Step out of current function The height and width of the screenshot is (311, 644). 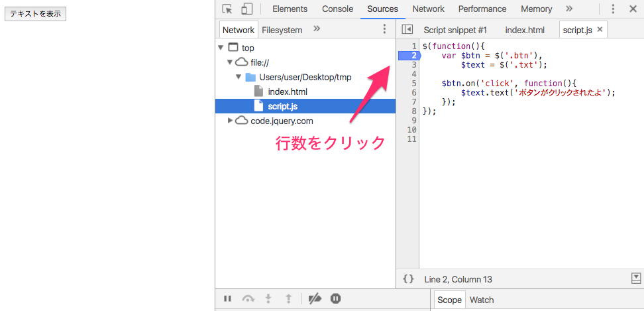[x=289, y=298]
